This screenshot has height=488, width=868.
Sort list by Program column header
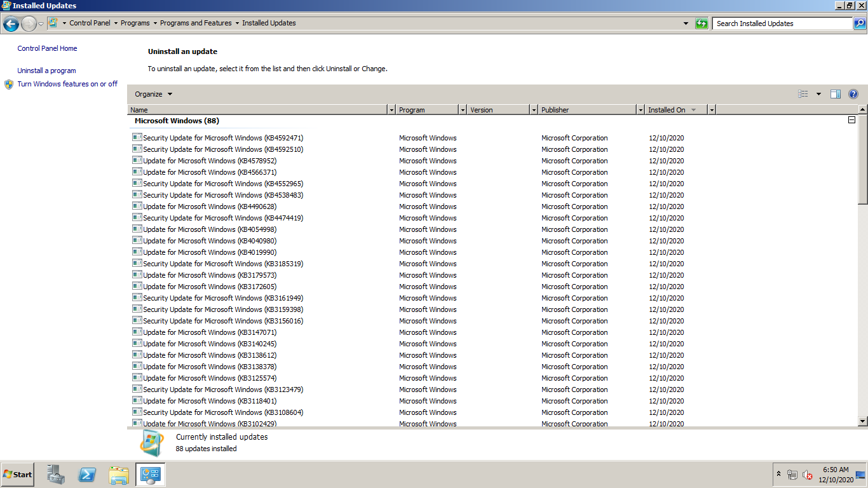click(x=428, y=110)
